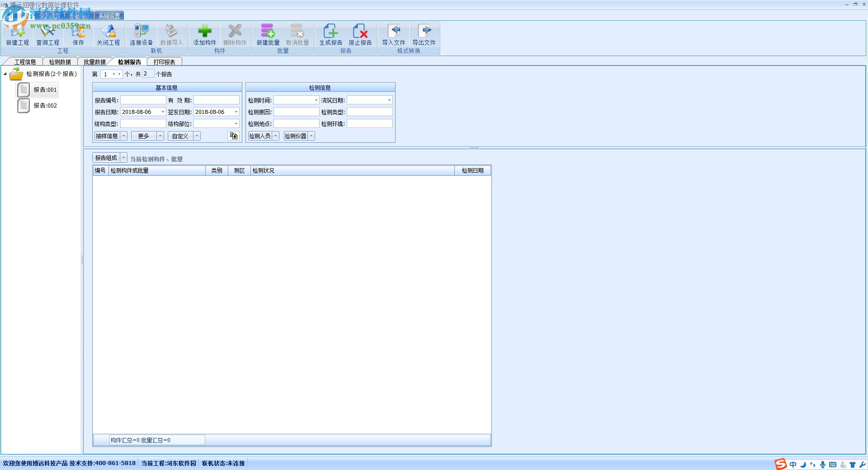Click the 更多 button

144,136
